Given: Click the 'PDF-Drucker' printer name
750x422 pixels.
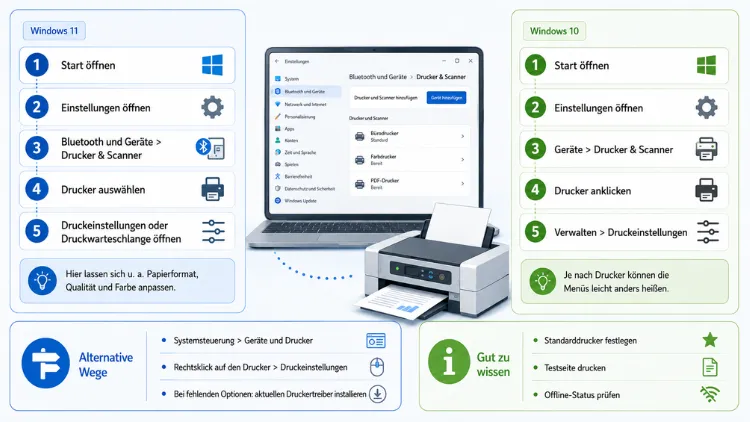Looking at the screenshot, I should 385,180.
